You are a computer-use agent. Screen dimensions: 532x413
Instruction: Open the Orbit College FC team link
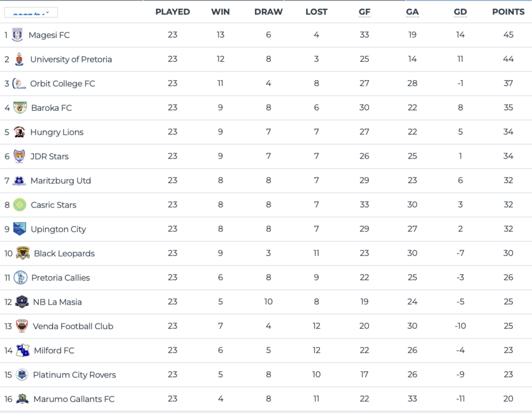click(x=62, y=84)
